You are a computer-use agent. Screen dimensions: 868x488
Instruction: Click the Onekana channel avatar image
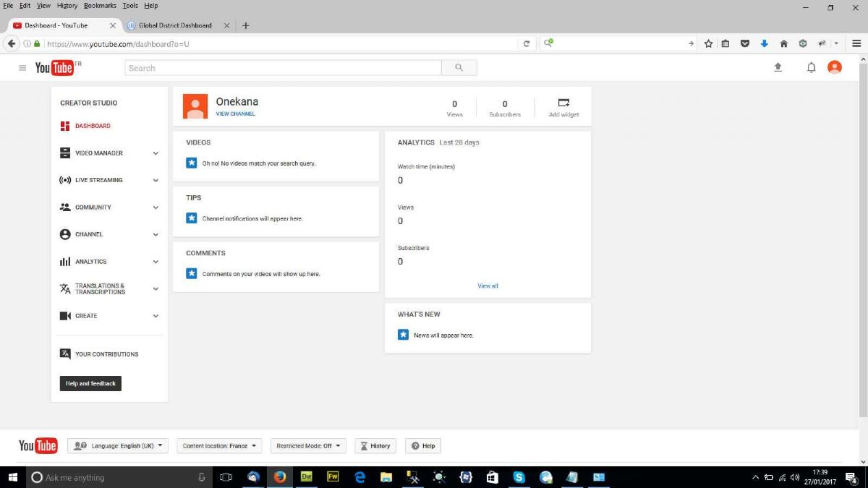pyautogui.click(x=195, y=106)
